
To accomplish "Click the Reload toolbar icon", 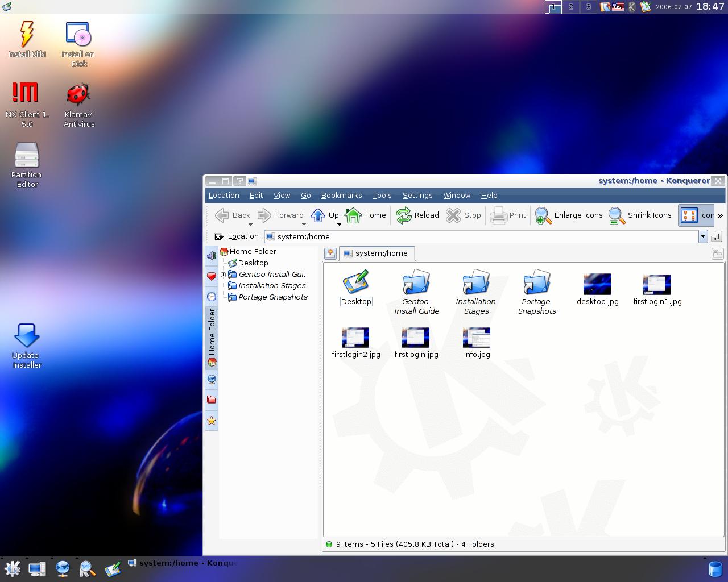I will click(403, 215).
